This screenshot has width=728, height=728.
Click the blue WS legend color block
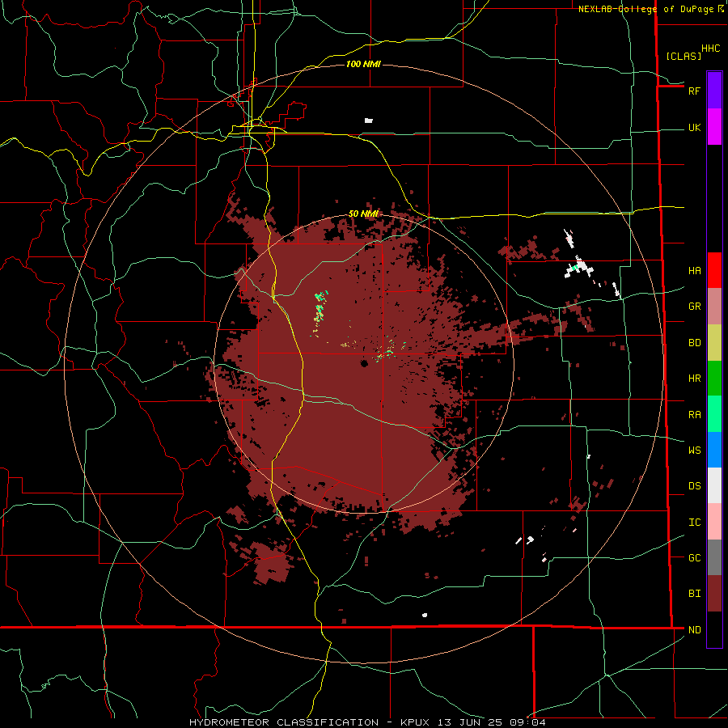point(714,450)
